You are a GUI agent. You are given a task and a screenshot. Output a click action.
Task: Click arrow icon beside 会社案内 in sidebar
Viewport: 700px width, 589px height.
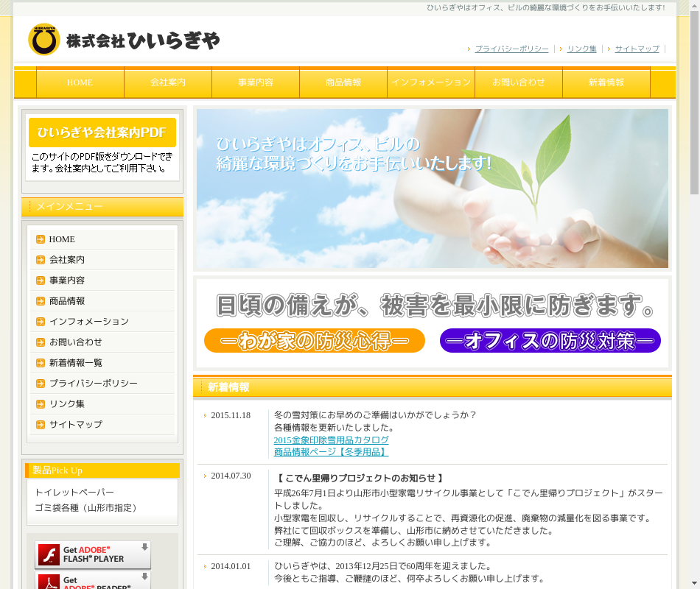41,260
